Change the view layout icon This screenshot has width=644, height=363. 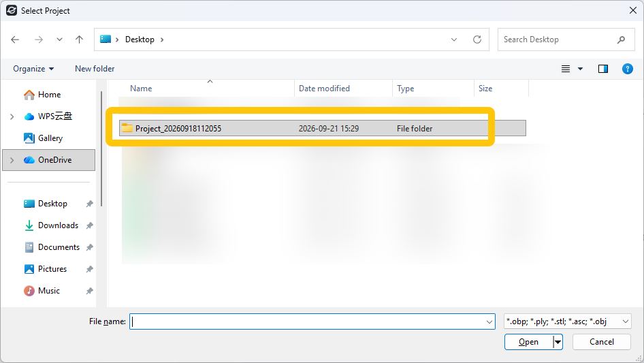[x=566, y=69]
